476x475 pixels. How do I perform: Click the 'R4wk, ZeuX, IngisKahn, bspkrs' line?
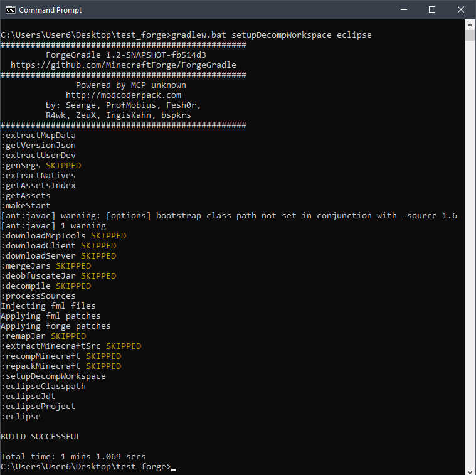[119, 115]
